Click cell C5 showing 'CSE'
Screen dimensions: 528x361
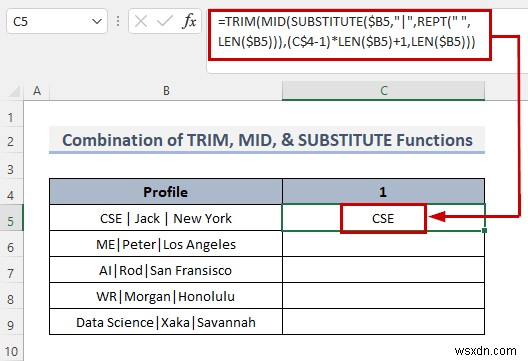click(x=384, y=218)
